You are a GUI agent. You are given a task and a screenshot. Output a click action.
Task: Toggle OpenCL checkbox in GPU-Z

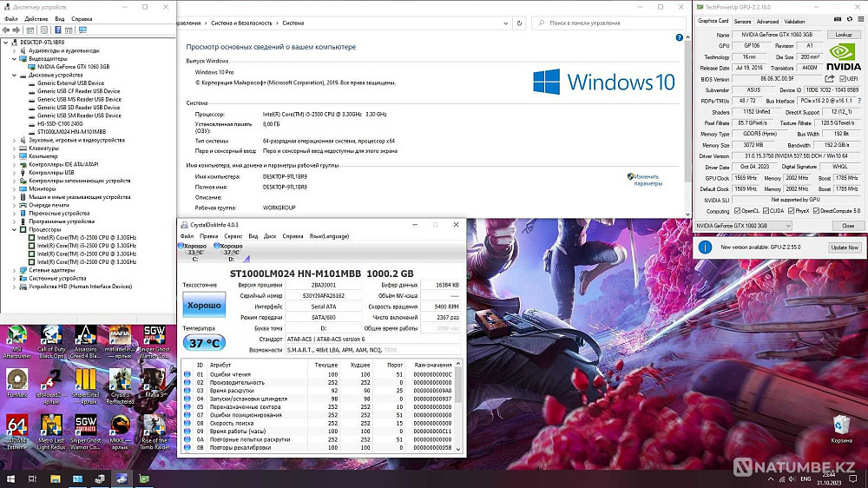click(x=737, y=211)
